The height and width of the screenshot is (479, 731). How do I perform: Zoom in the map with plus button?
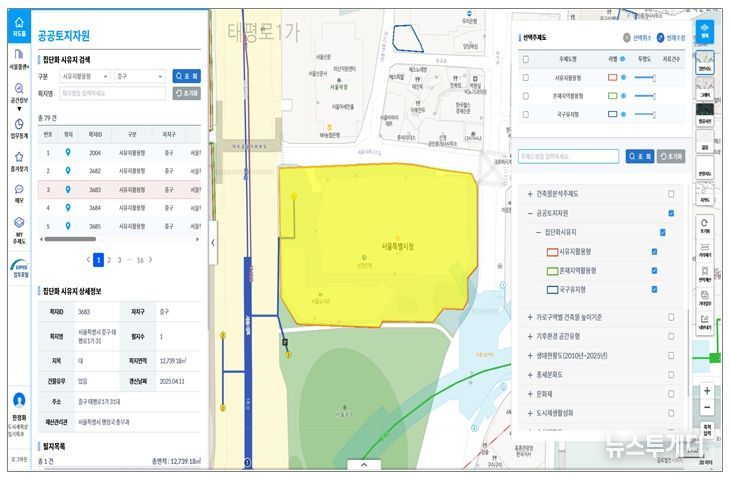pyautogui.click(x=707, y=391)
